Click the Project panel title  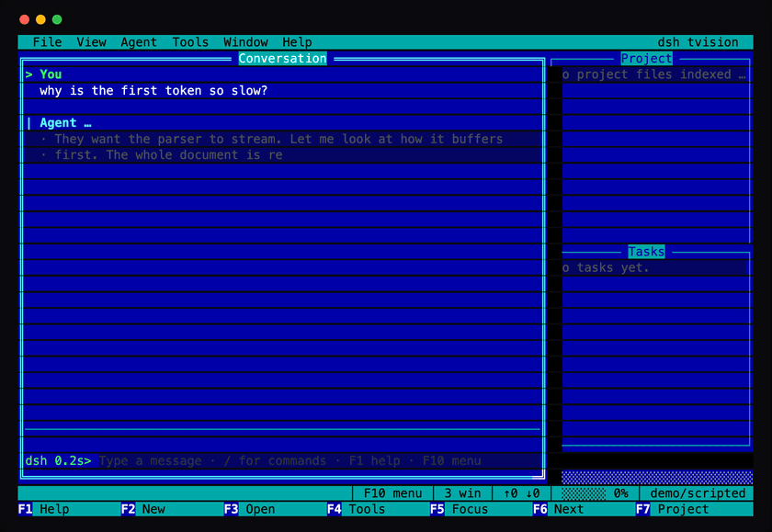[646, 58]
